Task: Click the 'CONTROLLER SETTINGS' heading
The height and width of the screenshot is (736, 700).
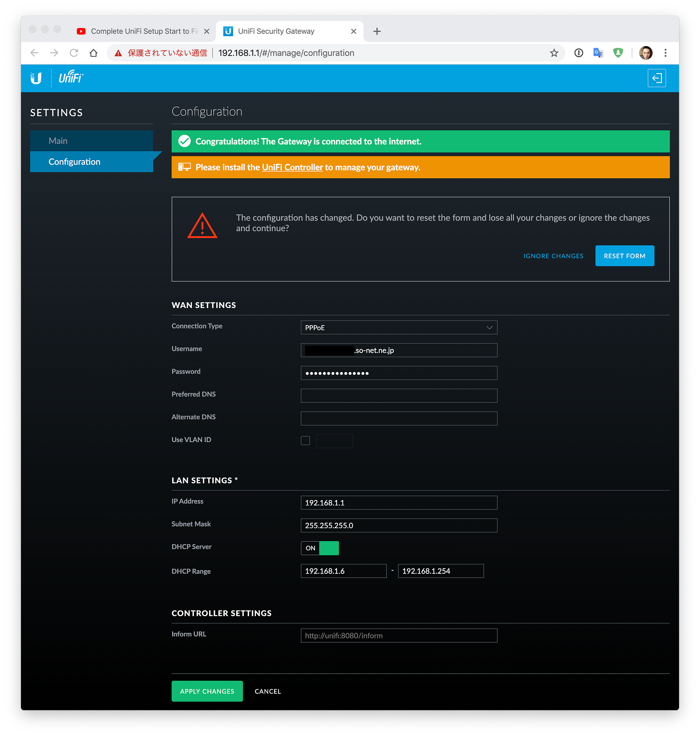Action: (222, 613)
